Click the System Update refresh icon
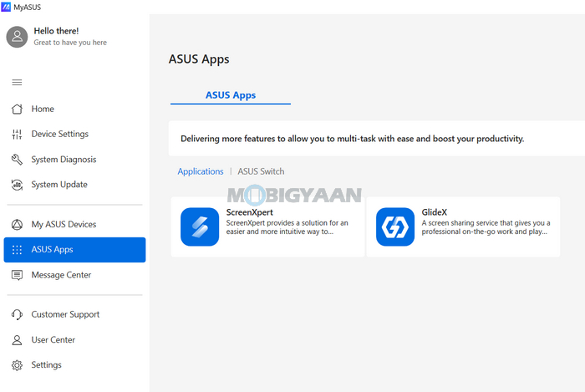Image resolution: width=585 pixels, height=392 pixels. [x=17, y=185]
